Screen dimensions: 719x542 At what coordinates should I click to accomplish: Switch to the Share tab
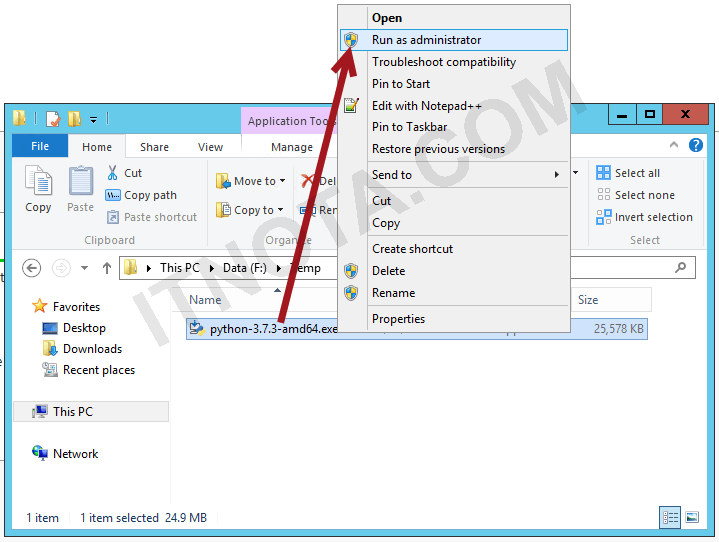coord(154,147)
